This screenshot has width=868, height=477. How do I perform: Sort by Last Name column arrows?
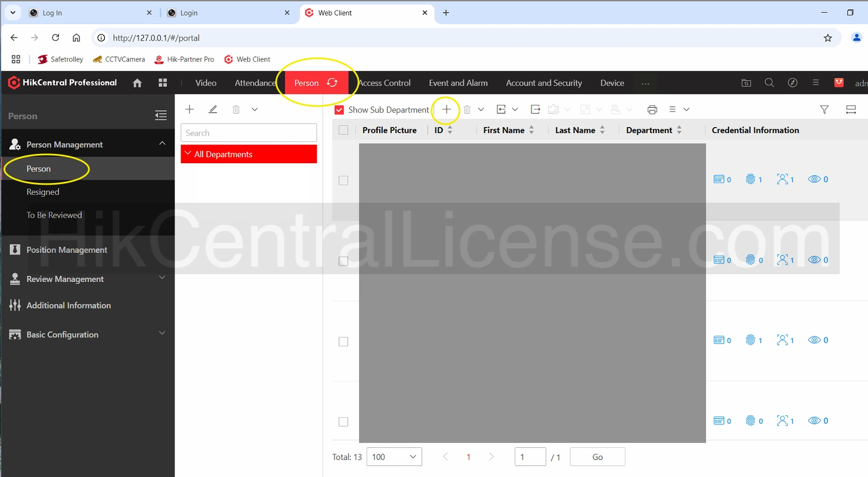[602, 130]
